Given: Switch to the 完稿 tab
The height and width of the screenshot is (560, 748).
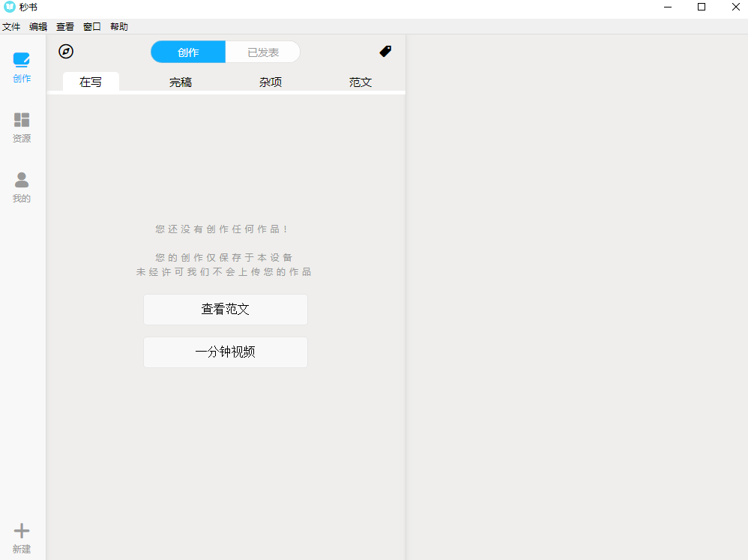Looking at the screenshot, I should pyautogui.click(x=180, y=82).
